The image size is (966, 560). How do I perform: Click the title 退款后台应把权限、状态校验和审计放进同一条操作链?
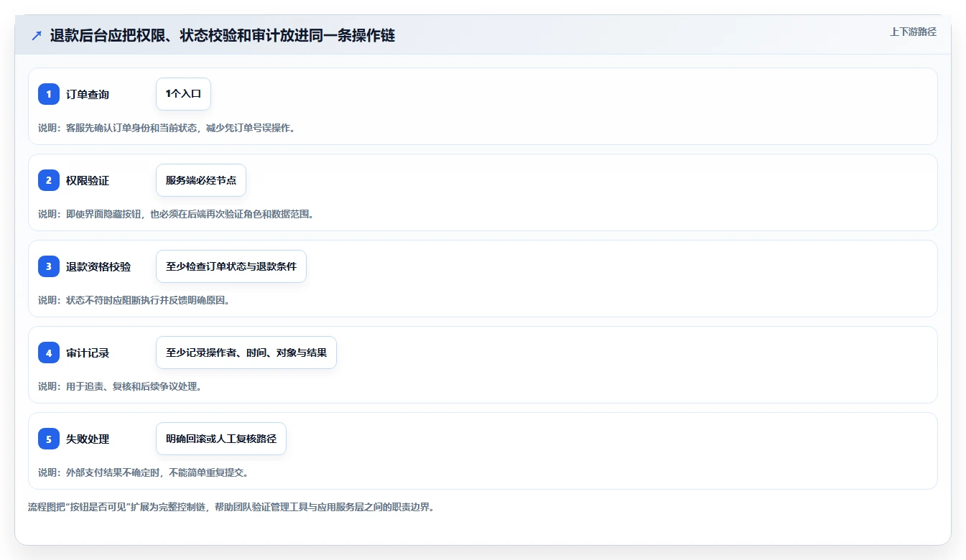click(x=223, y=35)
